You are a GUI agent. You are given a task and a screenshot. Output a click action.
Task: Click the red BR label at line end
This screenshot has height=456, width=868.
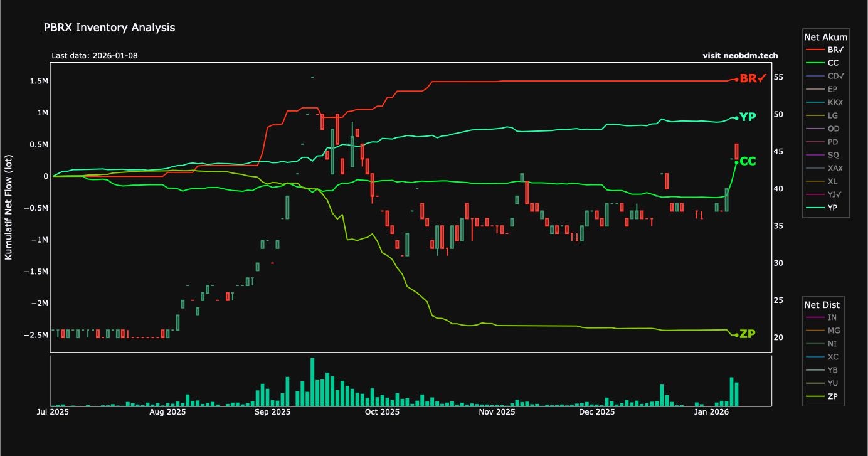coord(753,79)
